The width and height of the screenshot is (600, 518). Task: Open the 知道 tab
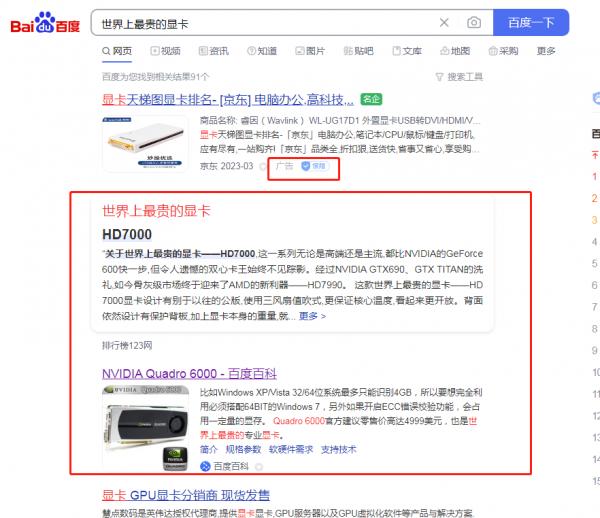[x=262, y=51]
